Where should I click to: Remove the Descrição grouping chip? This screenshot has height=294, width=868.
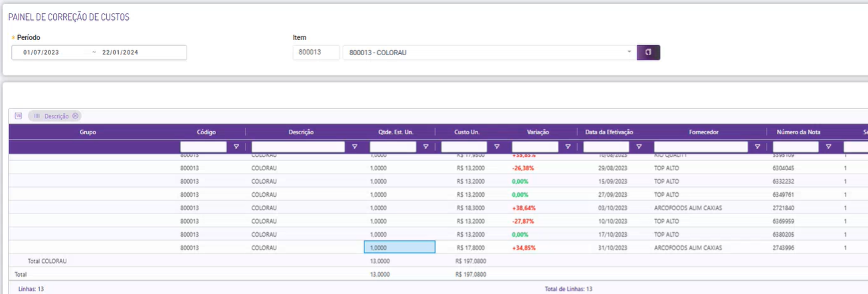point(75,116)
